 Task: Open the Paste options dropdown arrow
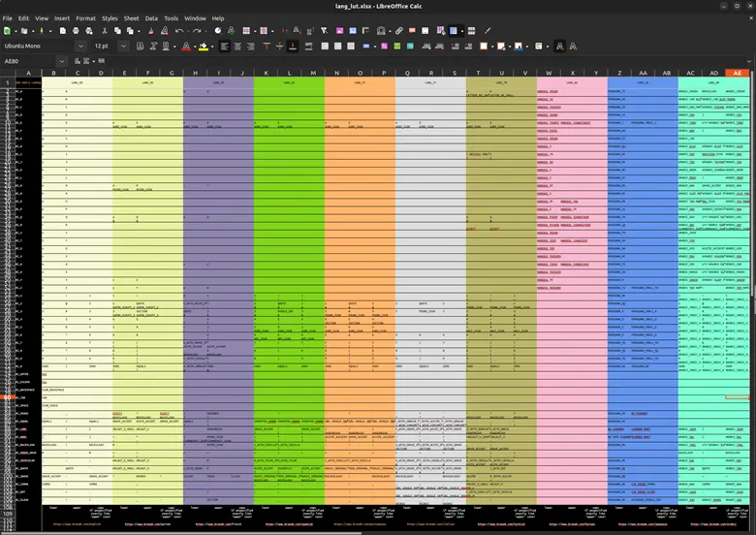point(139,31)
